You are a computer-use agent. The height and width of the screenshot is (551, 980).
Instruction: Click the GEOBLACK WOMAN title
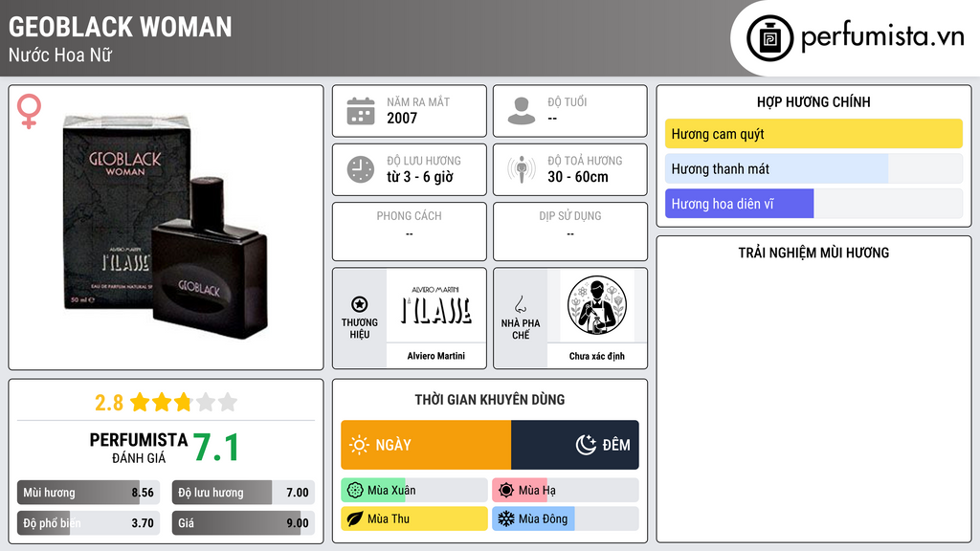pos(120,27)
